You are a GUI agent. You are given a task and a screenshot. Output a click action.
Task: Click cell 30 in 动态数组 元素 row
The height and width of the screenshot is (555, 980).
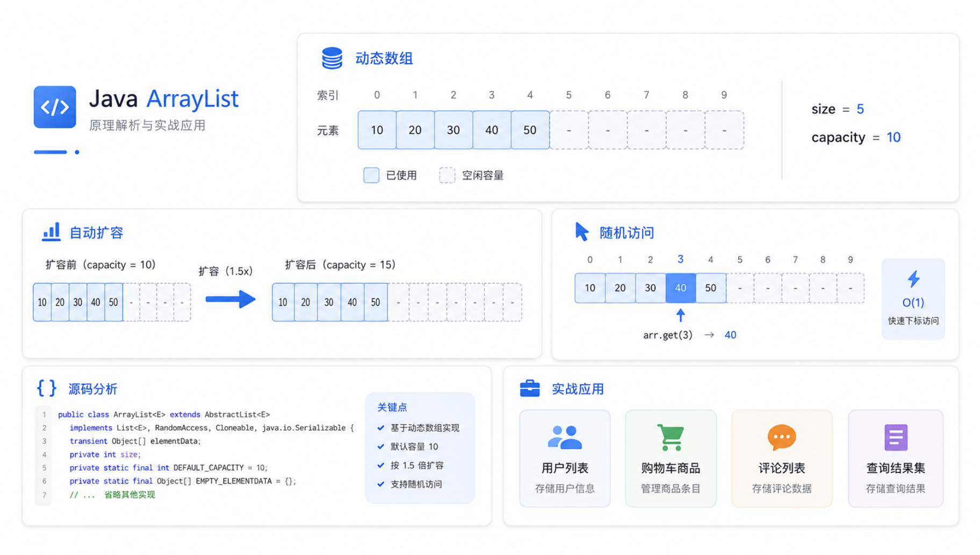click(x=453, y=130)
